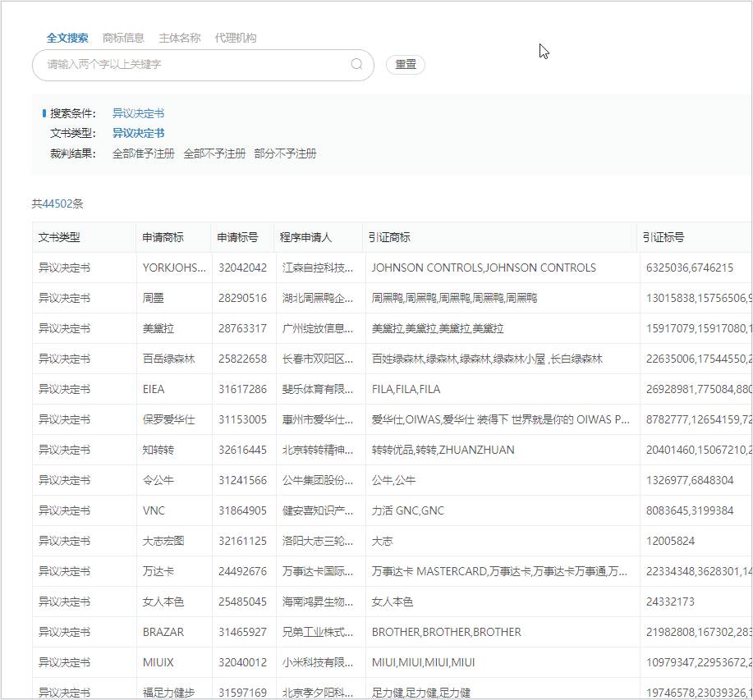This screenshot has width=753, height=700.
Task: Click the 异议决定书 link beside 文书类型
Action: [137, 133]
